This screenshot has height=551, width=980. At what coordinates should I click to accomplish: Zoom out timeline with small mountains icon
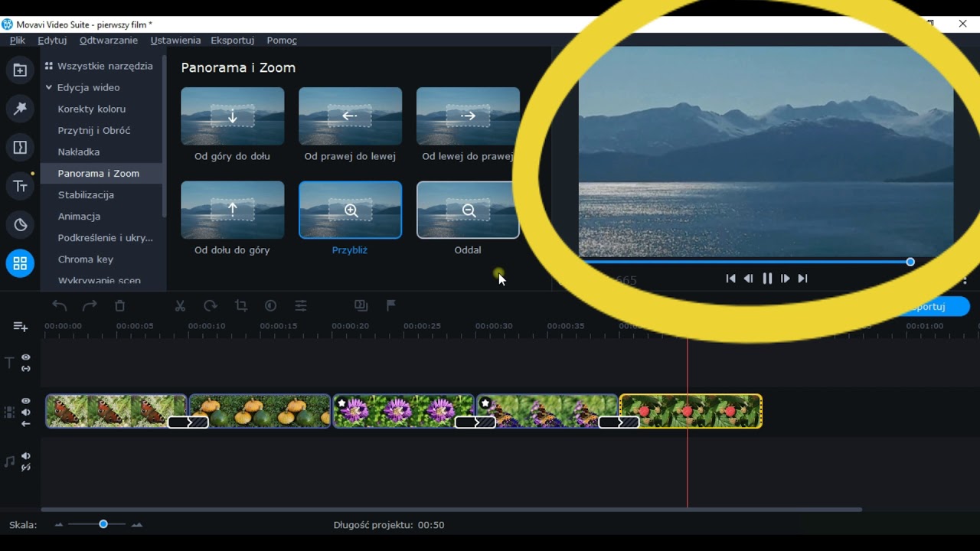point(58,525)
